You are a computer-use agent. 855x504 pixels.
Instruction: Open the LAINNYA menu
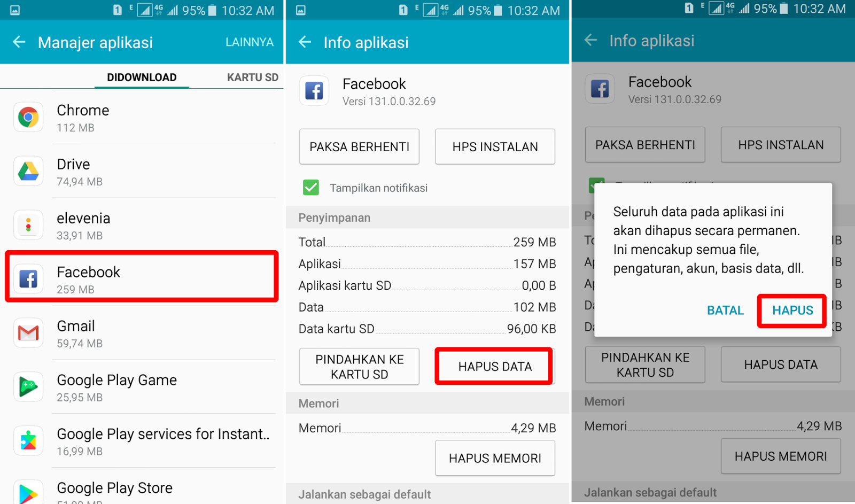pyautogui.click(x=250, y=42)
